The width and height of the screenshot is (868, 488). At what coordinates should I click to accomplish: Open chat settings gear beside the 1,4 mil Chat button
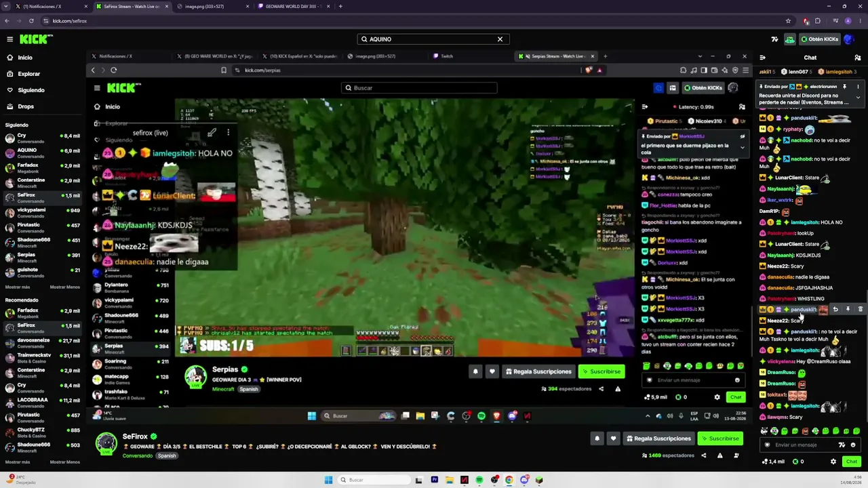coord(833,462)
